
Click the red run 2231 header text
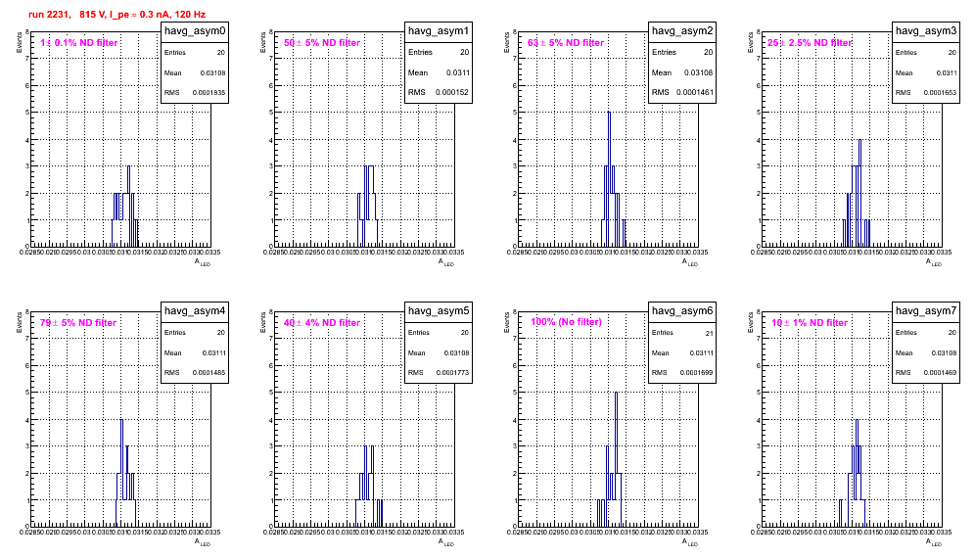tap(116, 15)
